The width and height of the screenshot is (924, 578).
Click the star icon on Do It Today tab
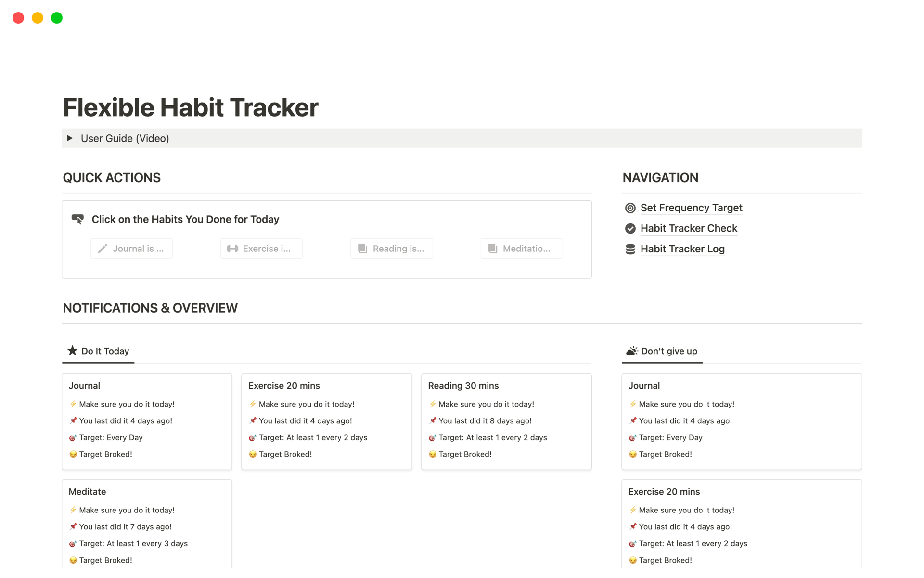coord(73,351)
